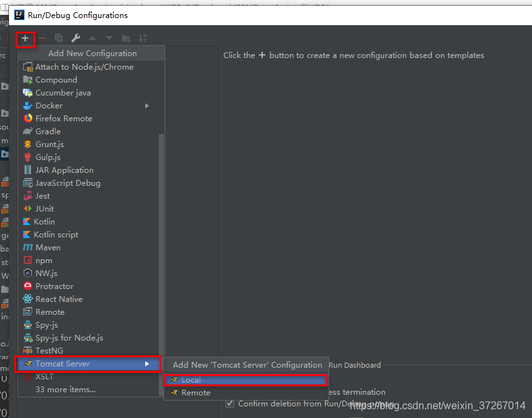Image resolution: width=532 pixels, height=418 pixels.
Task: Click the Kotlin script K icon
Action: 27,234
